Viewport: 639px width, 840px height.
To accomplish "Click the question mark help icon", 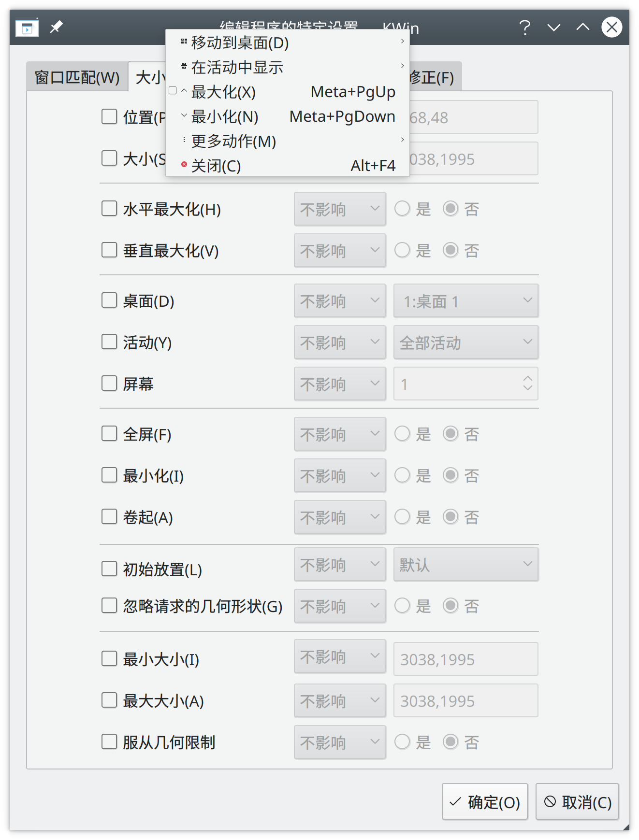I will 525,28.
